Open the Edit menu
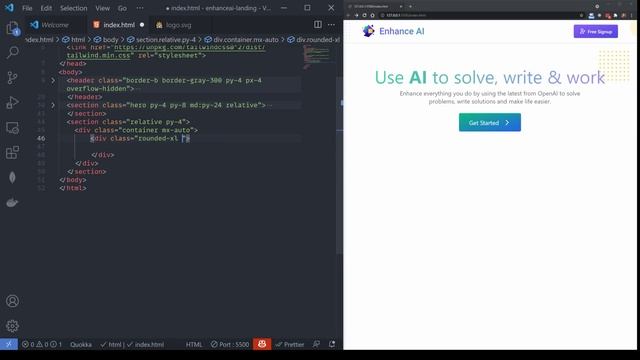The height and width of the screenshot is (360, 640). point(46,8)
